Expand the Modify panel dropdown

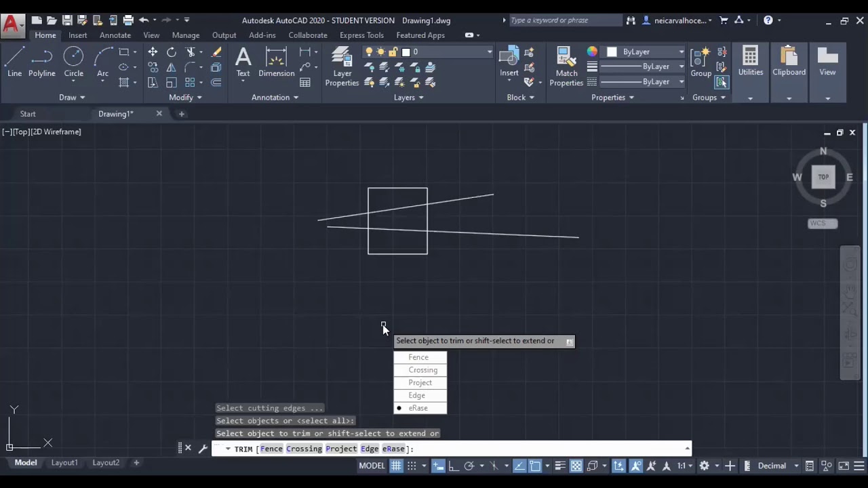coord(185,98)
